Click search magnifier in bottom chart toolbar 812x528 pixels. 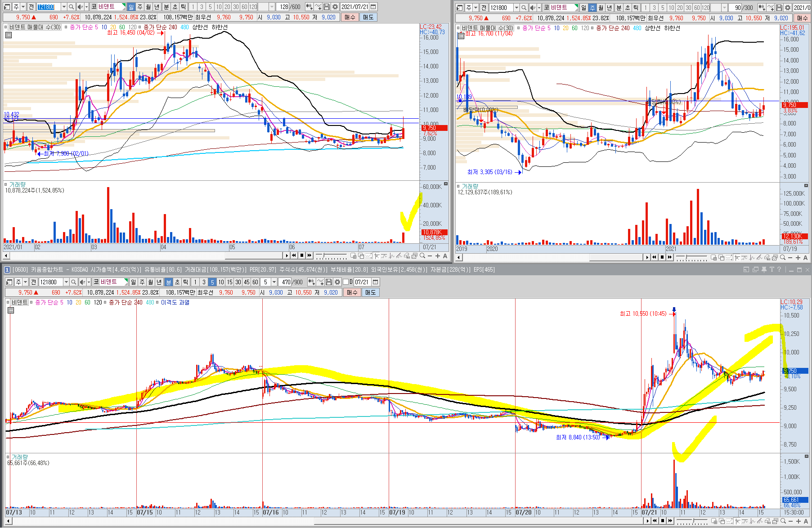click(x=73, y=282)
